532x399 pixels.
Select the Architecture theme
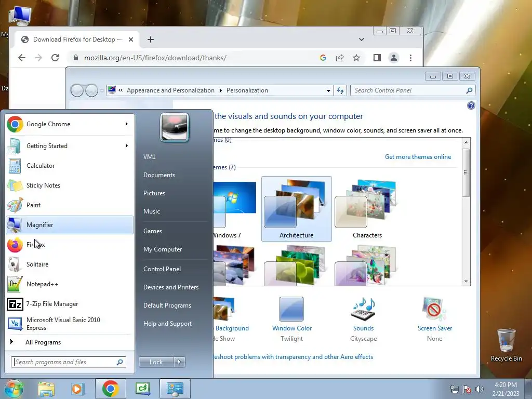pos(297,209)
